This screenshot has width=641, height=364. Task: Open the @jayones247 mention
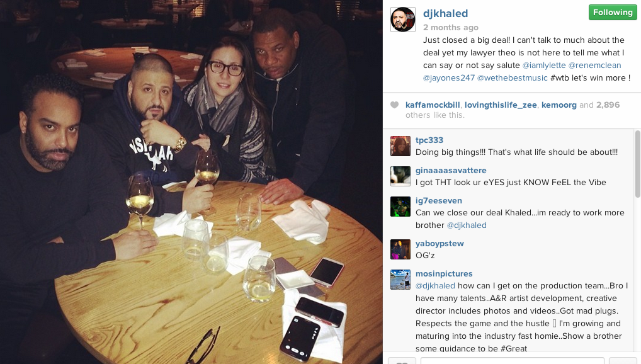click(x=449, y=78)
